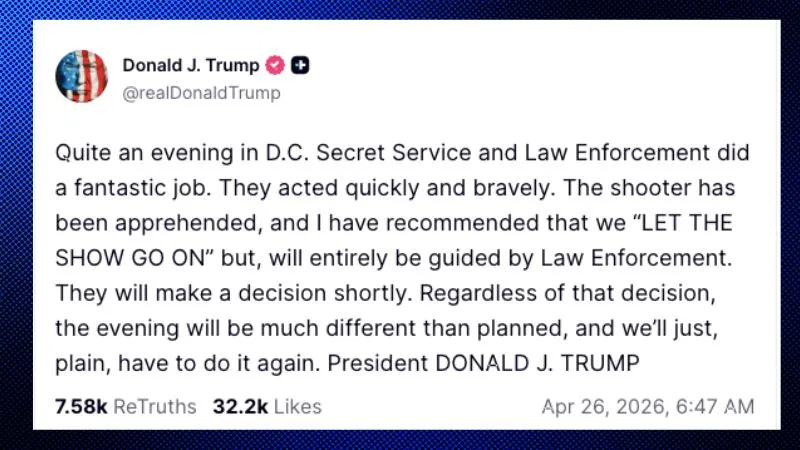Open the 32.2k Likes count
The height and width of the screenshot is (450, 800).
click(x=266, y=406)
